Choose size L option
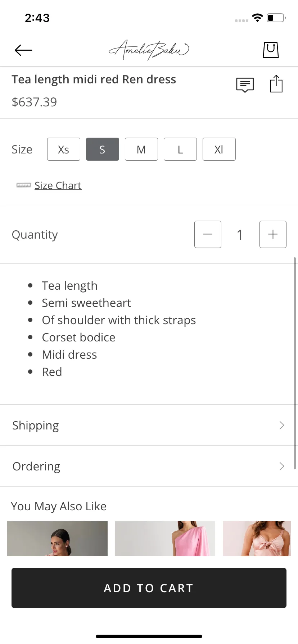This screenshot has width=298, height=644. [180, 149]
